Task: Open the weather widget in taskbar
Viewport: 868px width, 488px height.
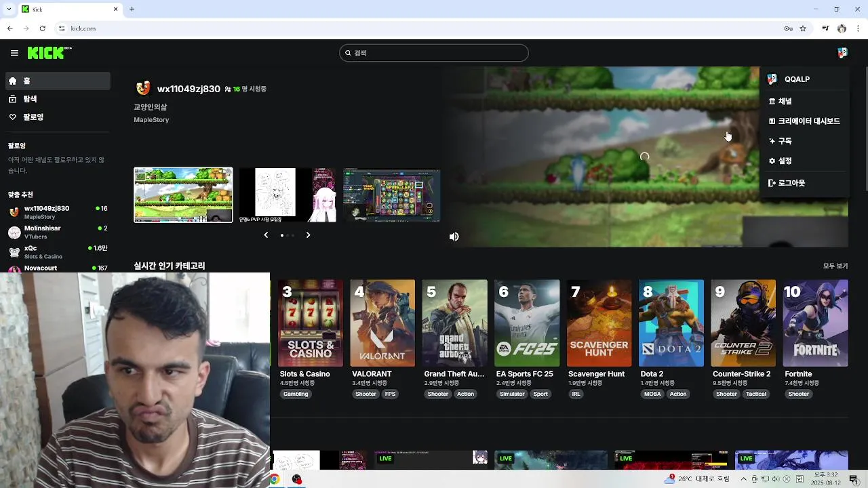Action: 697,479
